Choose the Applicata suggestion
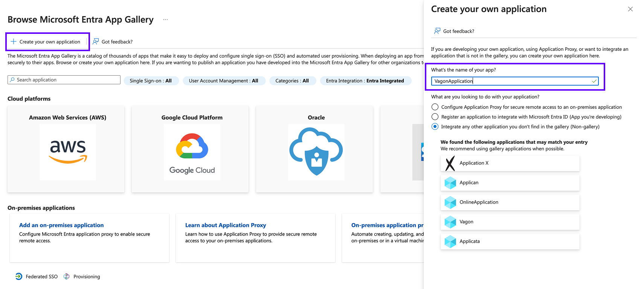 (510, 242)
